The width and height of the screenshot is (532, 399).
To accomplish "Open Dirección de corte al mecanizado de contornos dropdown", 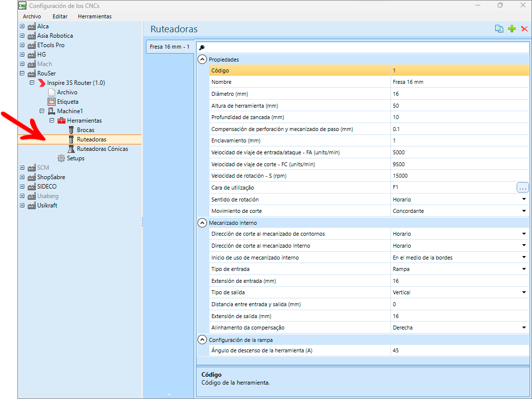I will (524, 234).
